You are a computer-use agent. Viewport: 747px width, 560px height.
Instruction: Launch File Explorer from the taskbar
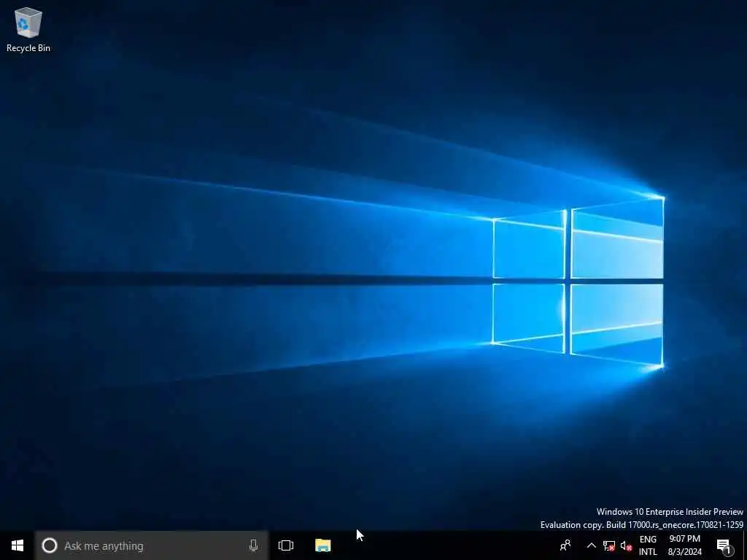coord(323,545)
